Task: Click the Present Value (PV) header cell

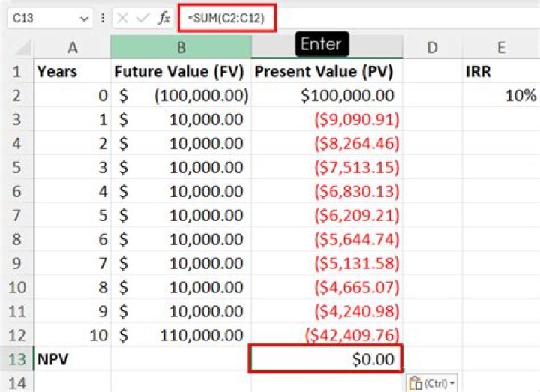Action: (326, 72)
